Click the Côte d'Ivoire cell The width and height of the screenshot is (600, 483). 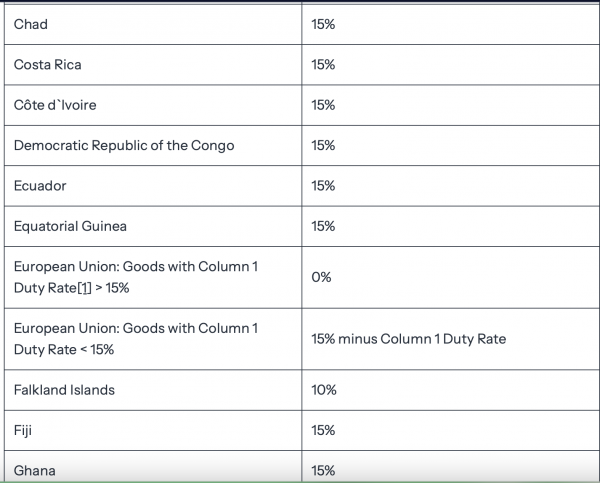coord(55,105)
